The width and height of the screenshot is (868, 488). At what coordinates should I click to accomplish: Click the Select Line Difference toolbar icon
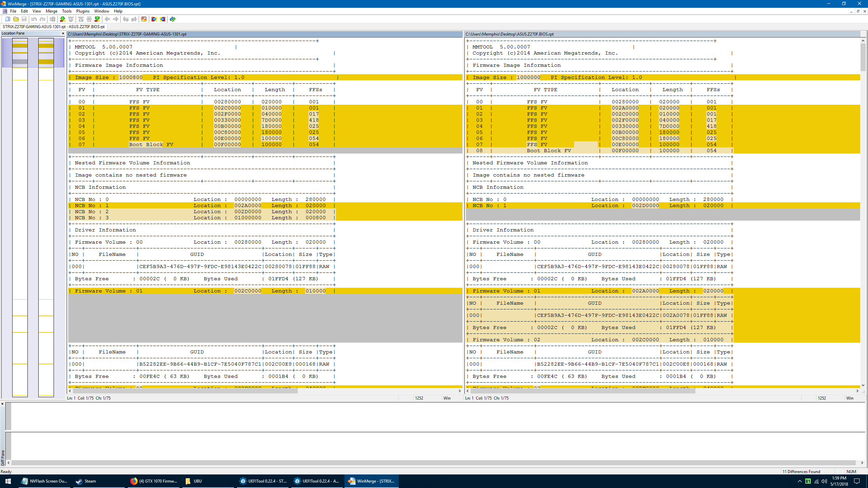(x=52, y=19)
